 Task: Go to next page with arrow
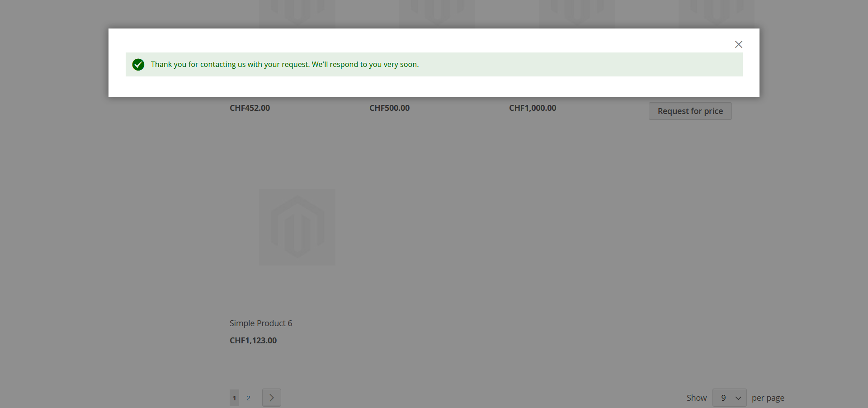pyautogui.click(x=271, y=398)
